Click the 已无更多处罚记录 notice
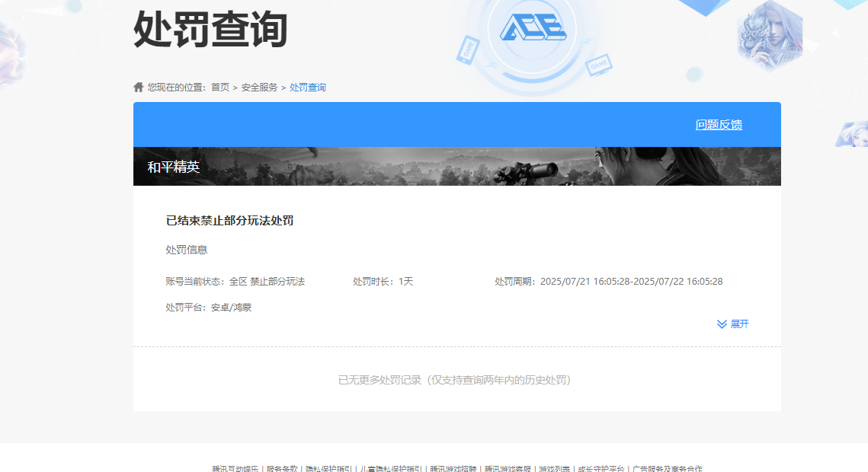 (454, 380)
